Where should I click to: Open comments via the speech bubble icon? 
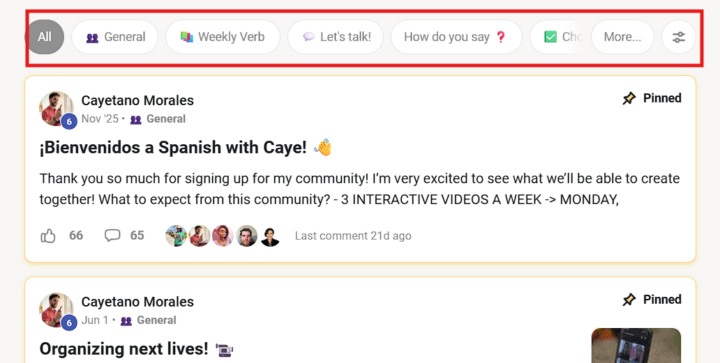point(112,235)
